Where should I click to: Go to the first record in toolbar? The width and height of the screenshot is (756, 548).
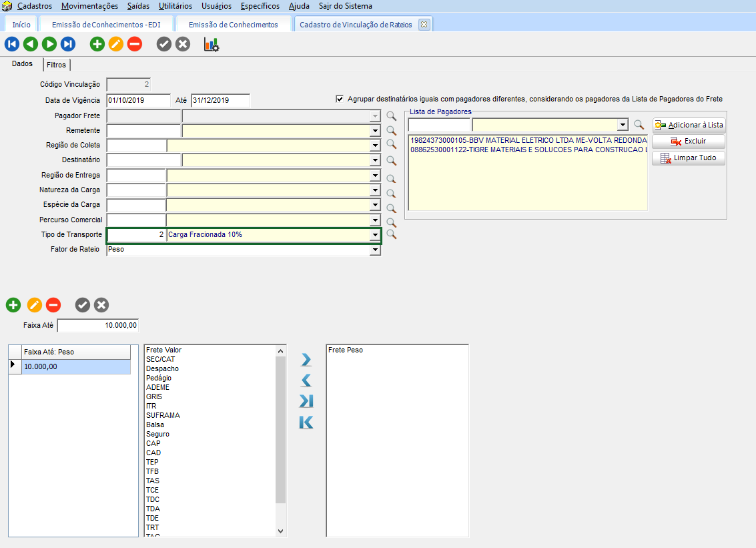coord(12,44)
